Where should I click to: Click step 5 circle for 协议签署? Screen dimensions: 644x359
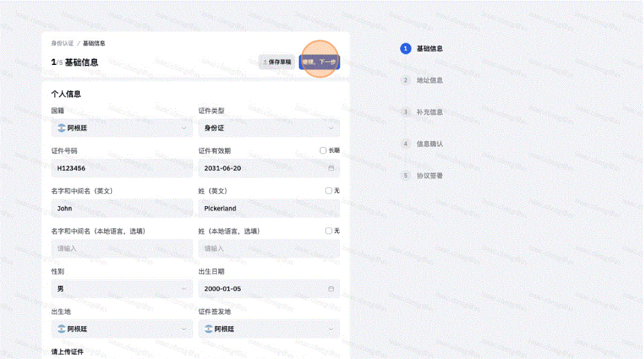[405, 175]
